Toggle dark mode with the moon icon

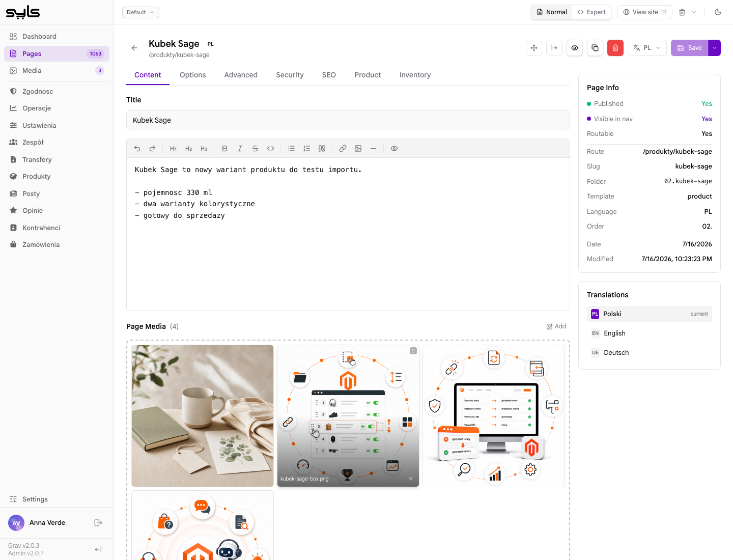(718, 12)
